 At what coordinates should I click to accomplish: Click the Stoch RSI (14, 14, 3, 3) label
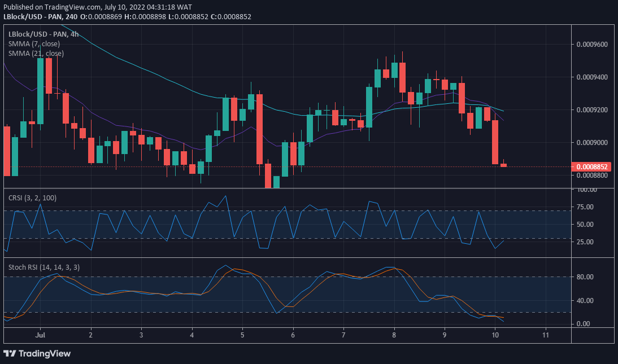click(x=43, y=267)
